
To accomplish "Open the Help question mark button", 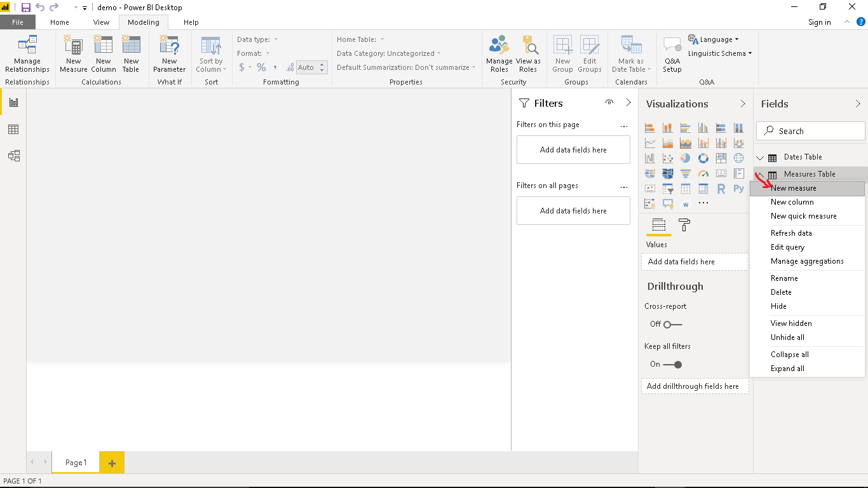I will (860, 22).
